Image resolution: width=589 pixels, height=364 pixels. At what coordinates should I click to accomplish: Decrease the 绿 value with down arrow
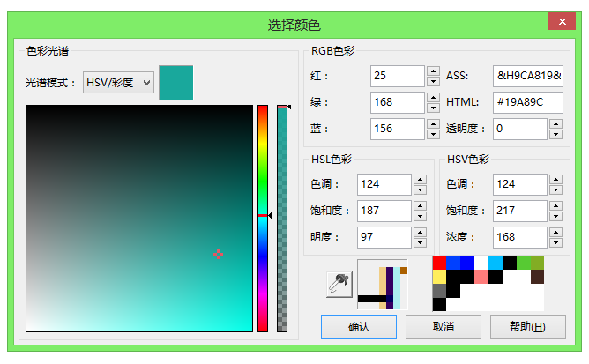tap(433, 108)
